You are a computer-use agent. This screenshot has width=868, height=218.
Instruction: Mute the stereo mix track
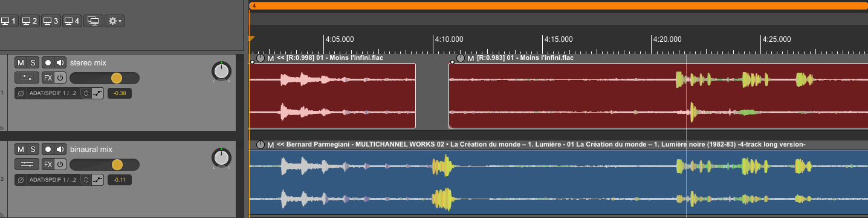pyautogui.click(x=21, y=63)
